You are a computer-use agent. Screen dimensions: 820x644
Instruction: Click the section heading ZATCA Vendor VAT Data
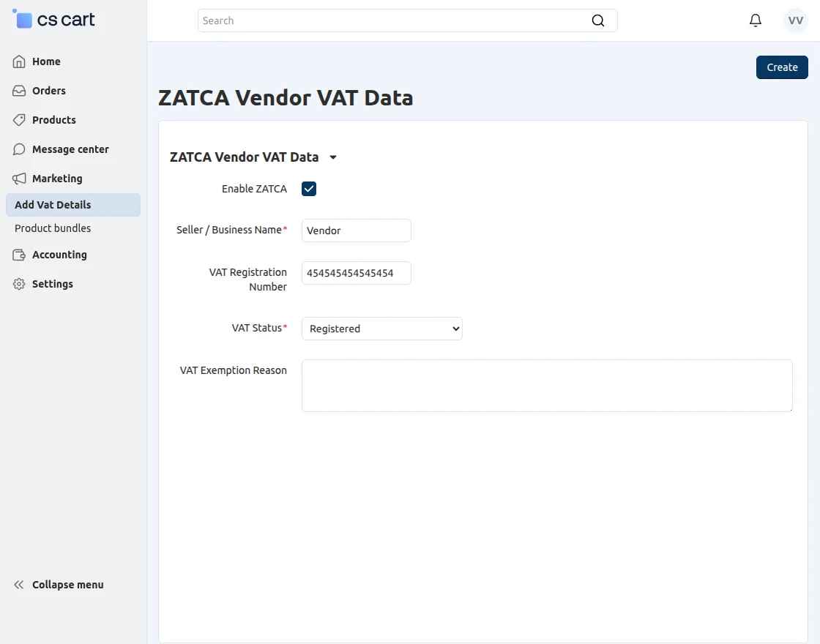coord(245,157)
